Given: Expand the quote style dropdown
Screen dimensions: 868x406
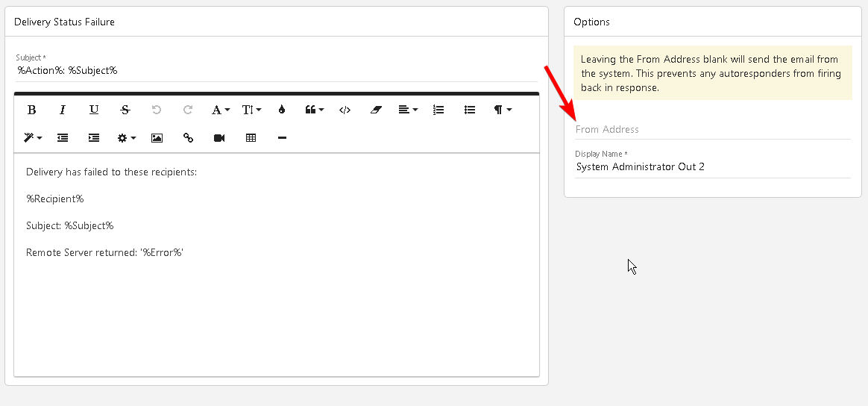Looking at the screenshot, I should [314, 110].
